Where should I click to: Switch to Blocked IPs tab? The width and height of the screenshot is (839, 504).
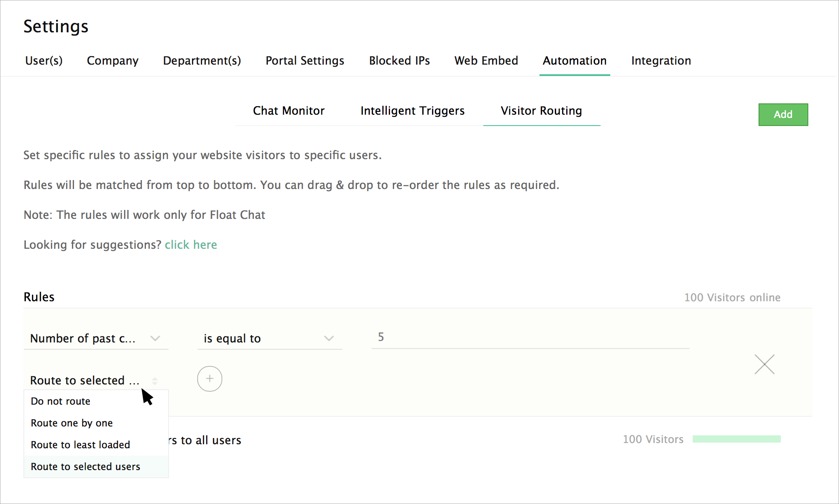[399, 61]
